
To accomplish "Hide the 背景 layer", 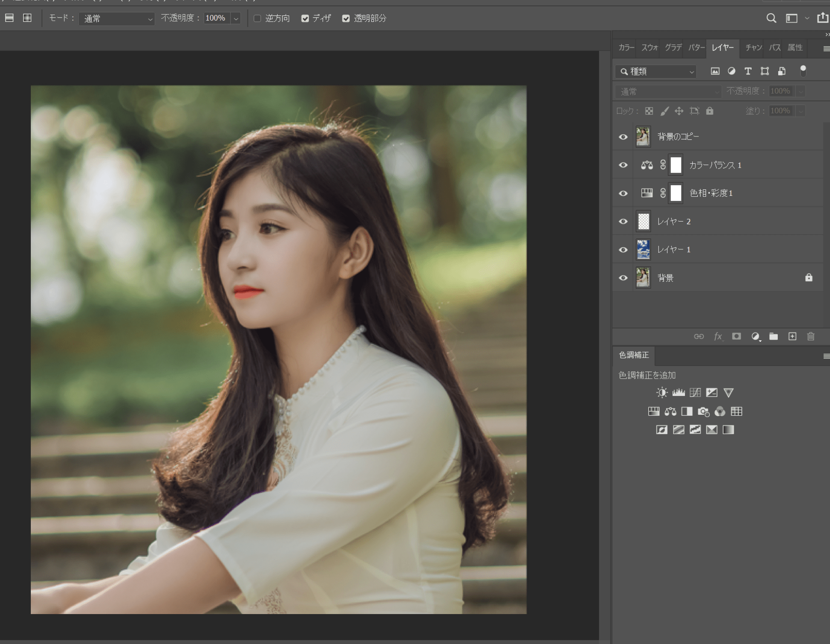I will coord(623,278).
